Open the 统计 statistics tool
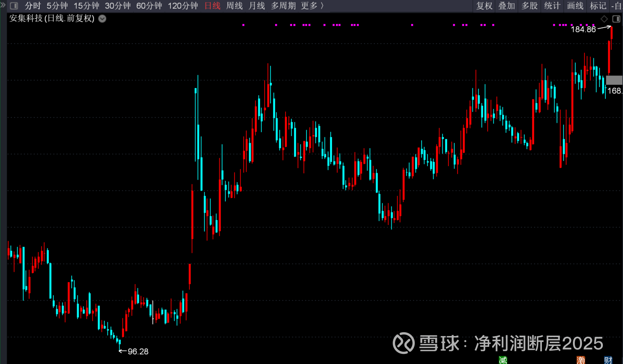 tap(552, 6)
